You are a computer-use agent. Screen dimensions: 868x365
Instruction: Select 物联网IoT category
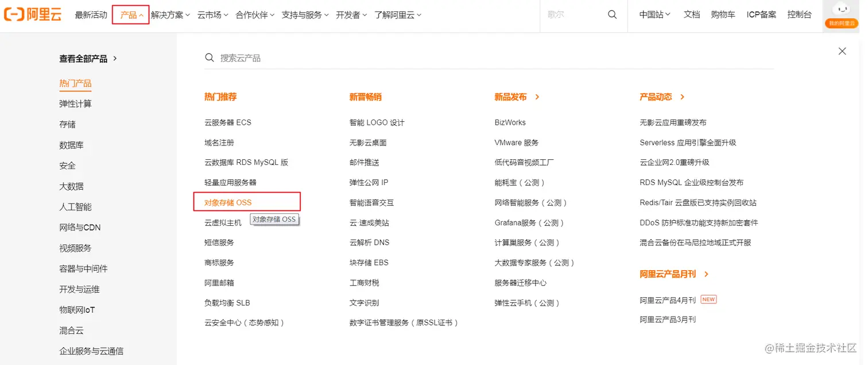click(77, 310)
